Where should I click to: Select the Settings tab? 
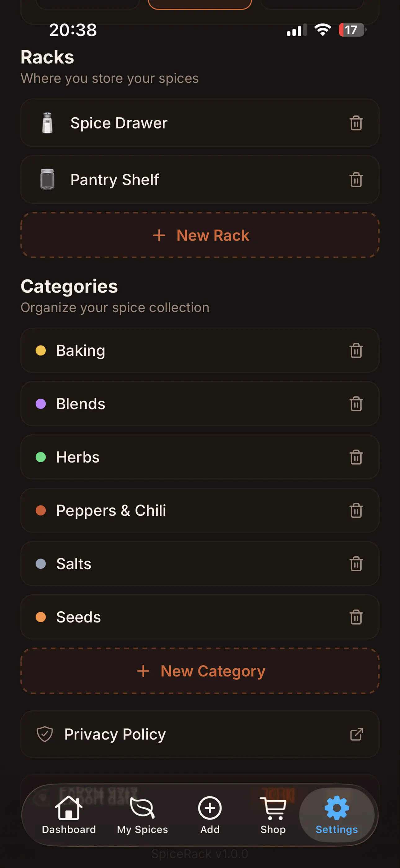pyautogui.click(x=337, y=815)
